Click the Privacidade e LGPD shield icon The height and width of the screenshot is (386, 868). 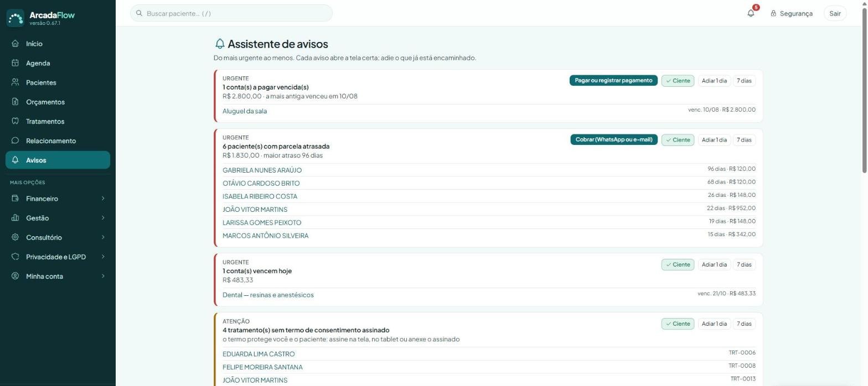[x=15, y=257]
